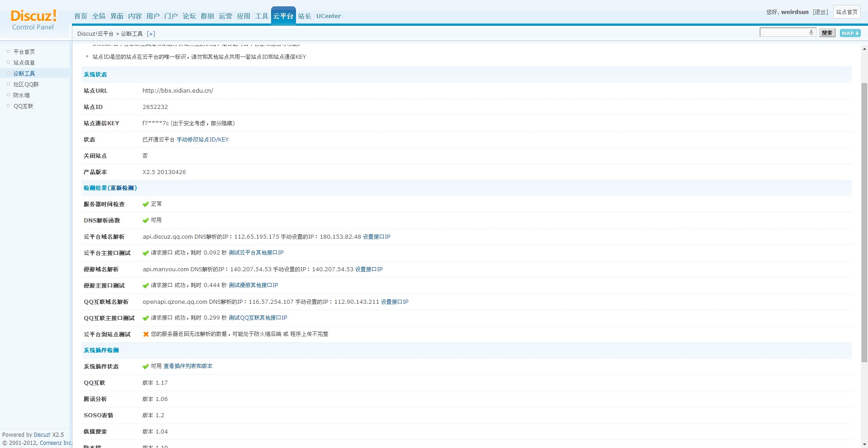This screenshot has height=448, width=868.
Task: Click the Discuz! link in footer
Action: (x=42, y=435)
